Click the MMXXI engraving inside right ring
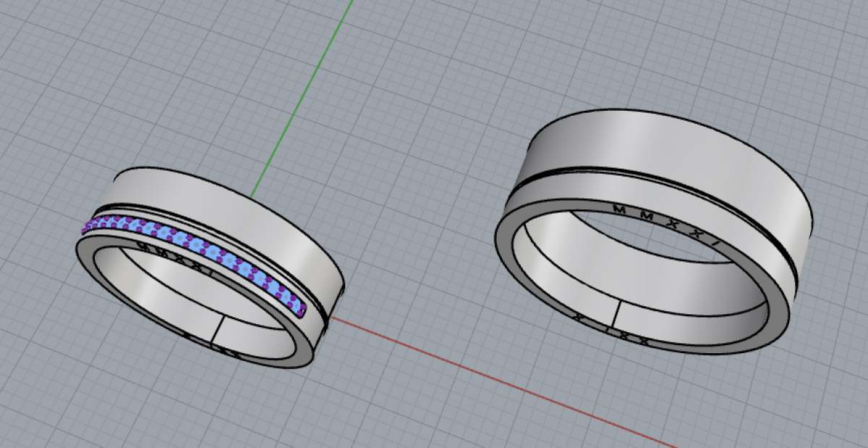Viewport: 868px width, 448px height. [667, 226]
